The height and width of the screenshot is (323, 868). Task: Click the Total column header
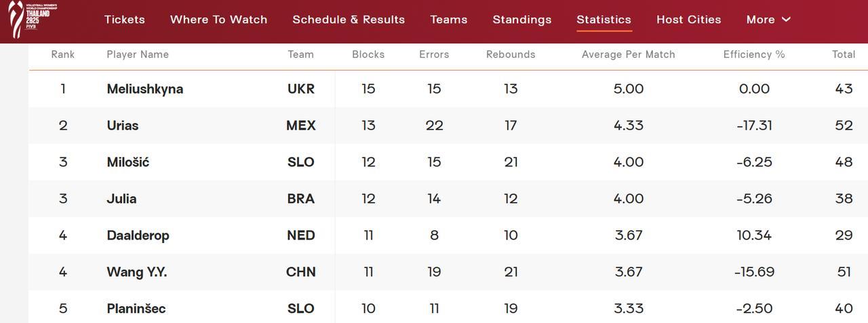(843, 54)
